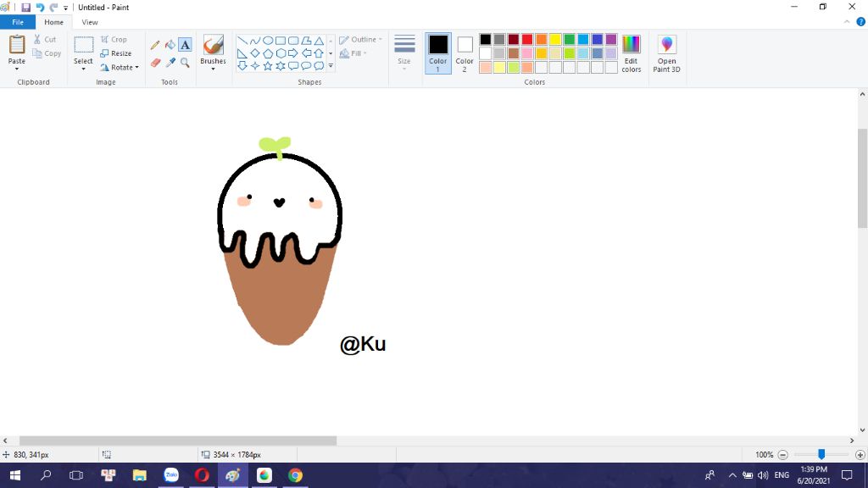Open the Paste options dropdown arrow
The image size is (868, 488).
[x=17, y=69]
